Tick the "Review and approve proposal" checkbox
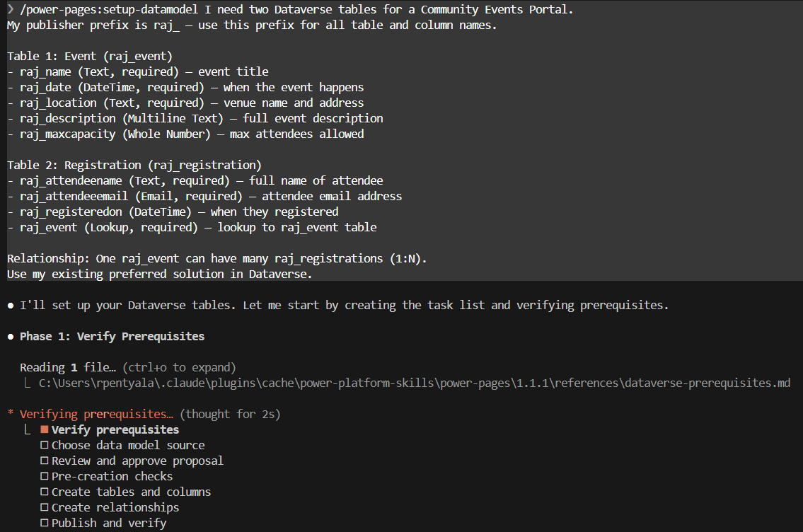803x532 pixels. click(x=44, y=461)
